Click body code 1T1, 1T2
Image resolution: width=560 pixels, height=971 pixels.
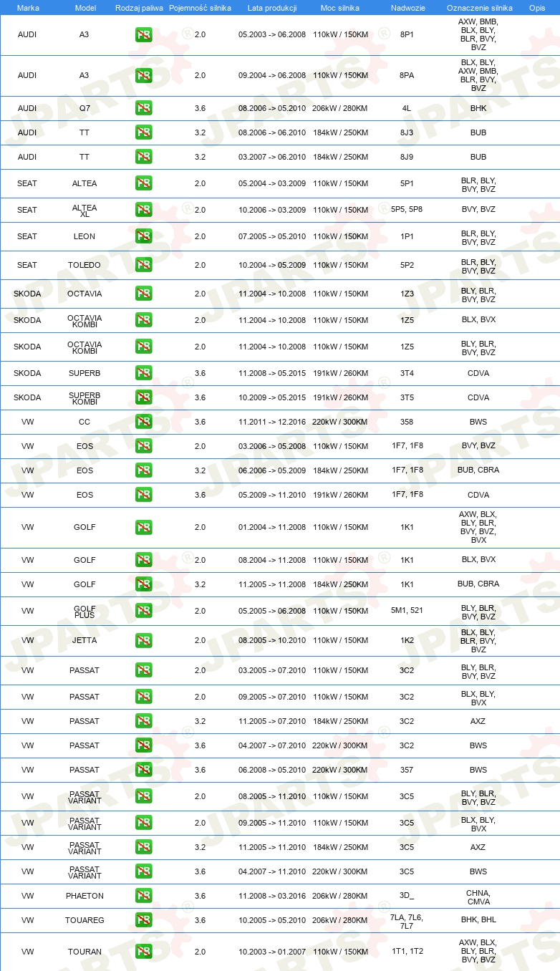(x=407, y=952)
